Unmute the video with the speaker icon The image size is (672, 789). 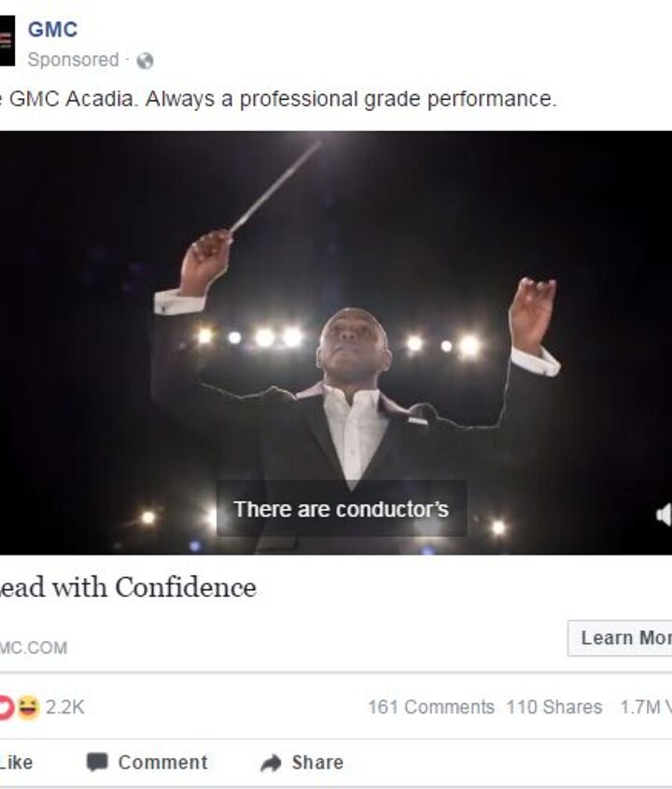point(664,514)
